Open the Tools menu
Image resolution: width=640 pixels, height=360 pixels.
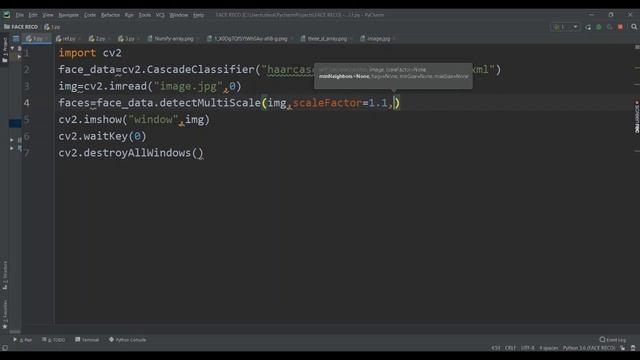pos(144,15)
